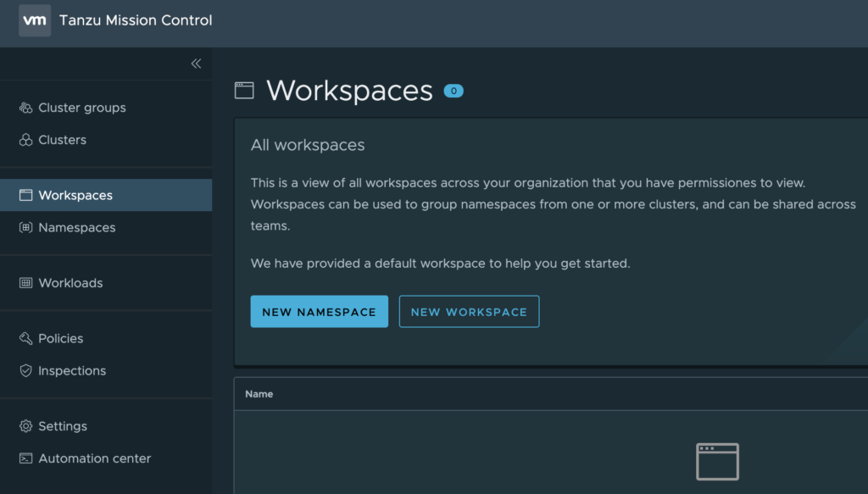The width and height of the screenshot is (868, 494).
Task: Click the Inspections shield icon
Action: click(25, 371)
